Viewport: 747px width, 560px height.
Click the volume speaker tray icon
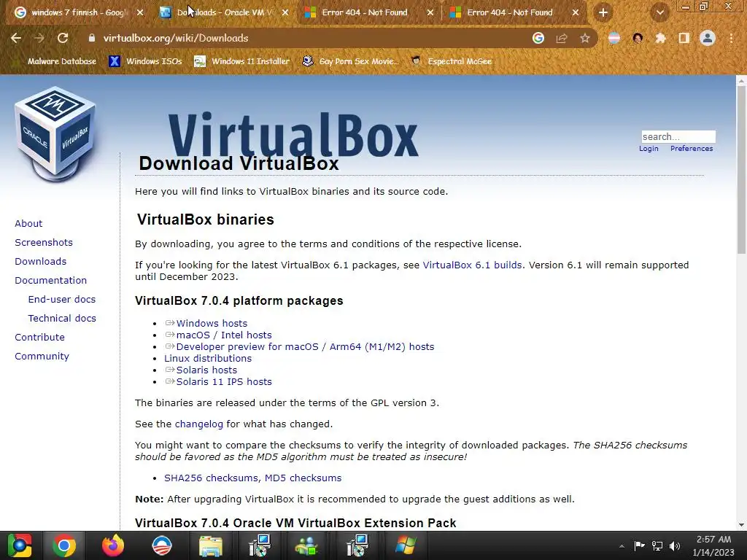(x=675, y=545)
